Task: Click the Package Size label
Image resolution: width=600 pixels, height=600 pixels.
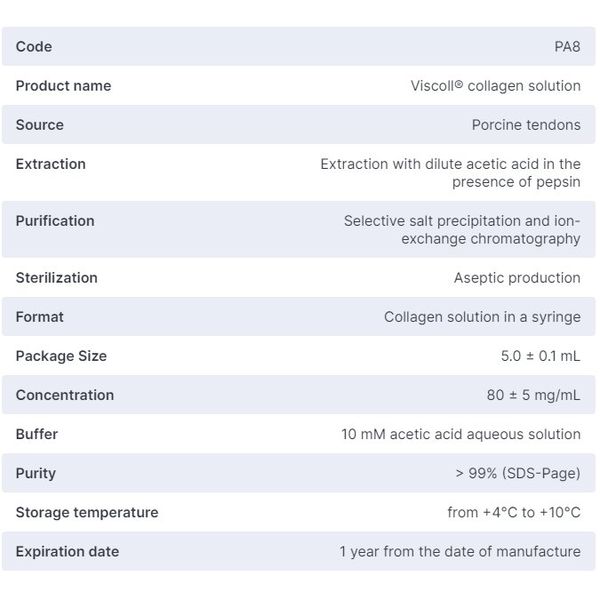Action: tap(61, 356)
